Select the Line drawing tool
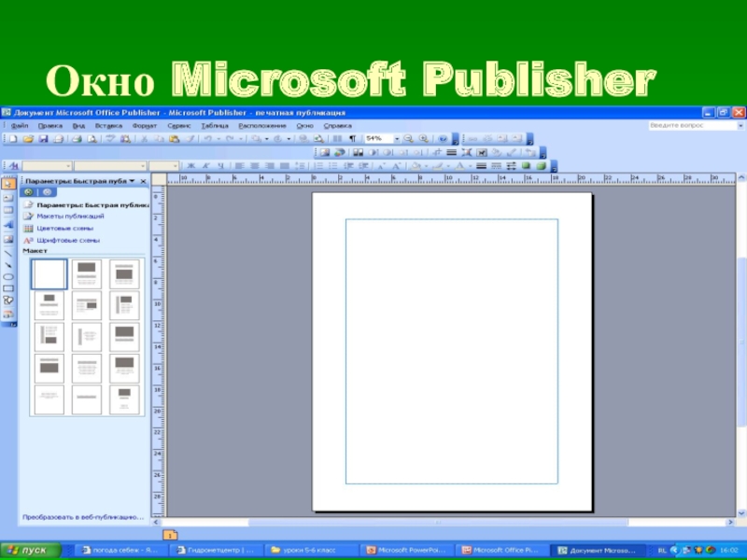Image resolution: width=747 pixels, height=560 pixels. (x=8, y=253)
